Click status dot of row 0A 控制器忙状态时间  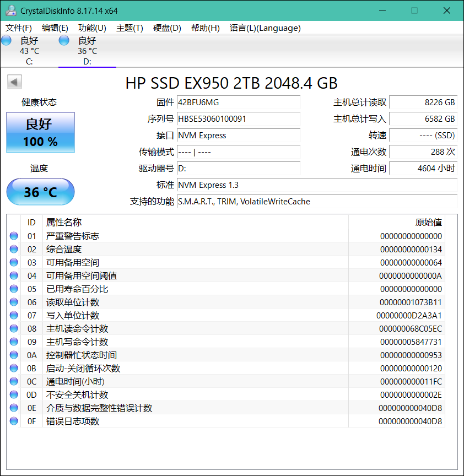(14, 355)
